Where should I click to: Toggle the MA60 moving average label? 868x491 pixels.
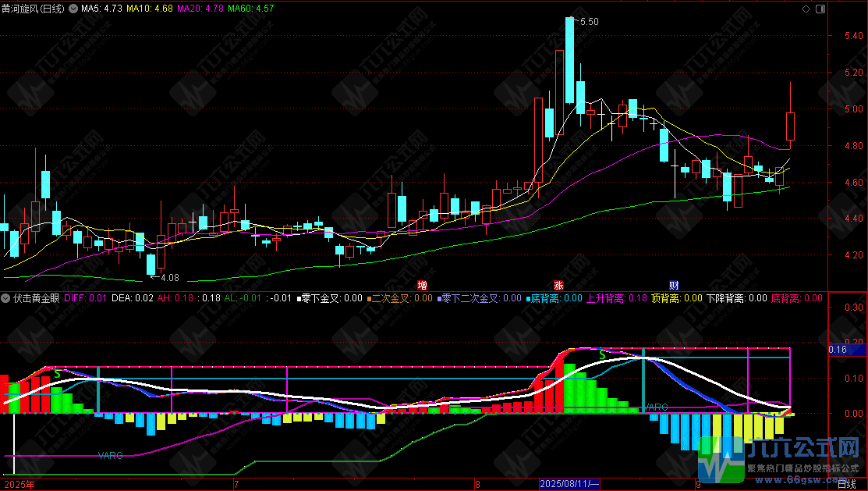(x=251, y=9)
